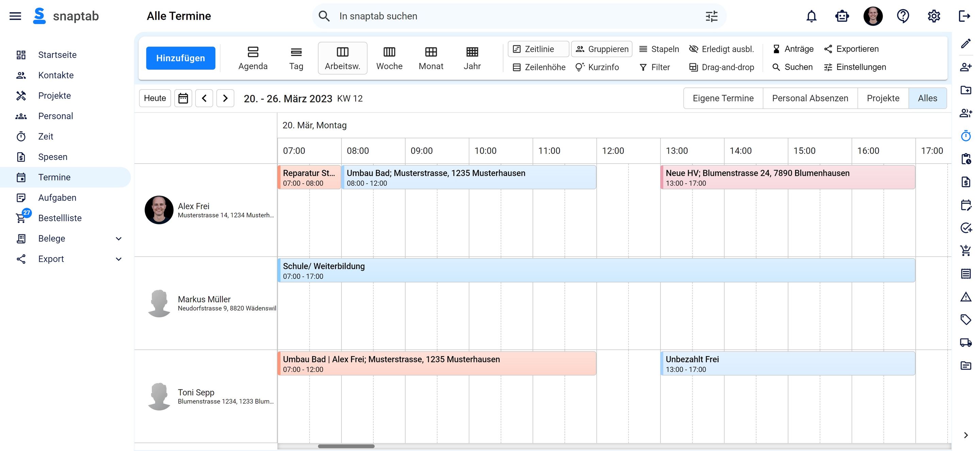Image resolution: width=980 pixels, height=451 pixels.
Task: Expand the Belege menu chevron
Action: pyautogui.click(x=119, y=238)
